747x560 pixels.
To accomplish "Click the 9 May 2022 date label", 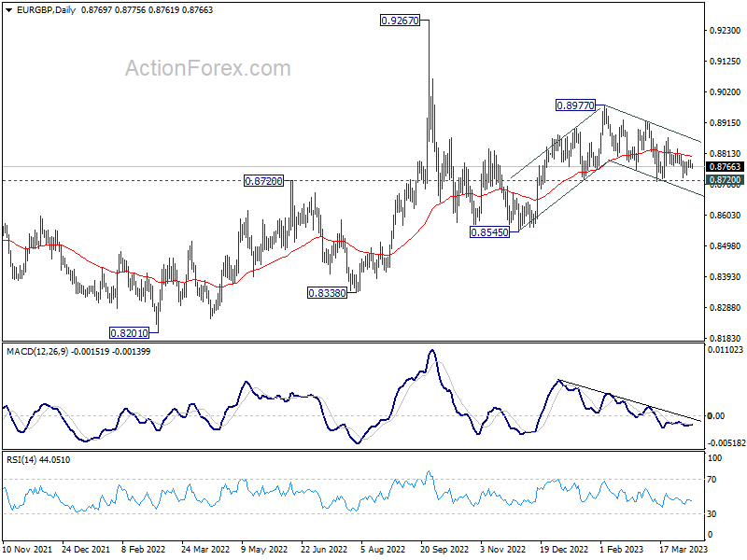I will (x=264, y=550).
